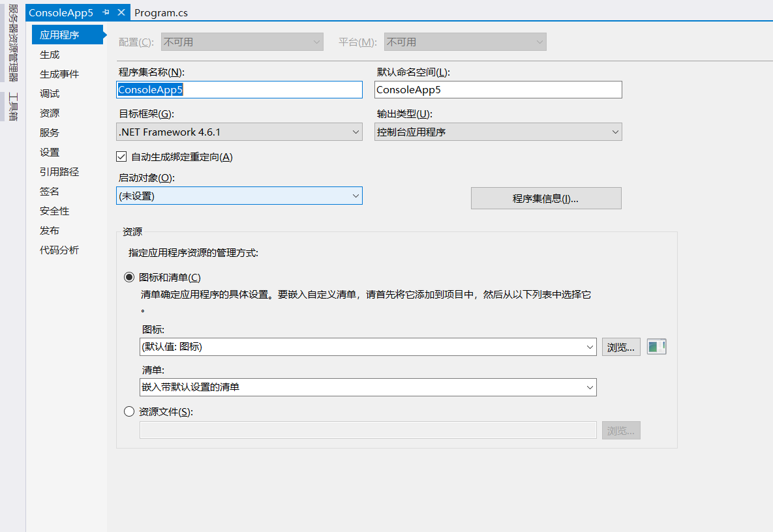This screenshot has height=532, width=773.
Task: Click the 指定应用程序资源的管理方式 text
Action: click(x=193, y=253)
